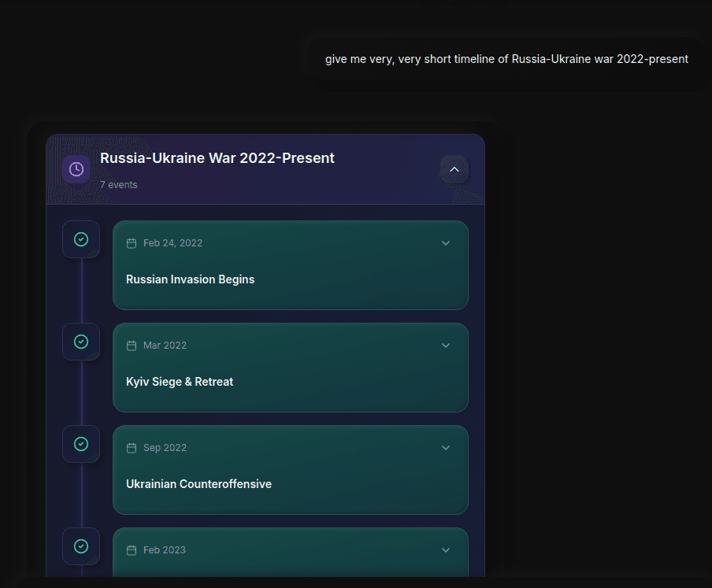Open the "Russian Invasion Begins" event title
The height and width of the screenshot is (588, 712).
(x=190, y=279)
